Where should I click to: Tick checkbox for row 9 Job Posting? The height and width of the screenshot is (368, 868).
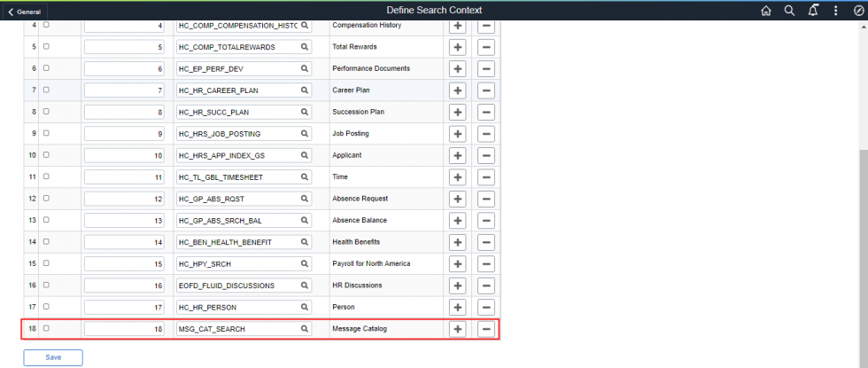coord(46,133)
